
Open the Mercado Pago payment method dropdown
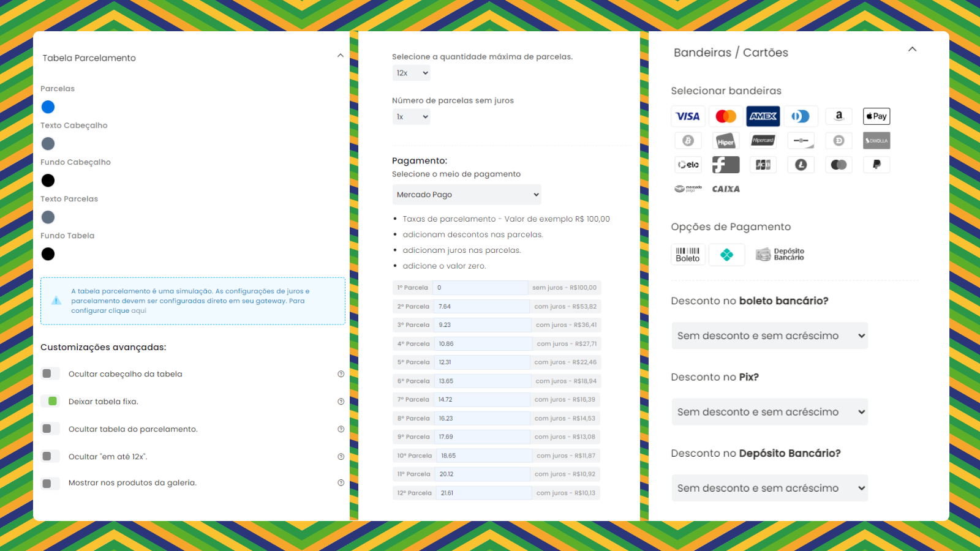(467, 195)
